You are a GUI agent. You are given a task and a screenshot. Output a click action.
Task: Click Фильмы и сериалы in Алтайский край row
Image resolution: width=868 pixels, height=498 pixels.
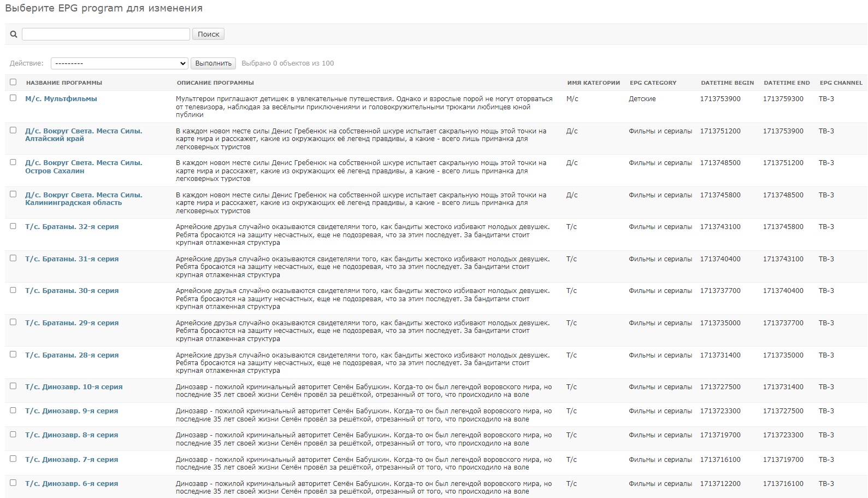click(660, 131)
